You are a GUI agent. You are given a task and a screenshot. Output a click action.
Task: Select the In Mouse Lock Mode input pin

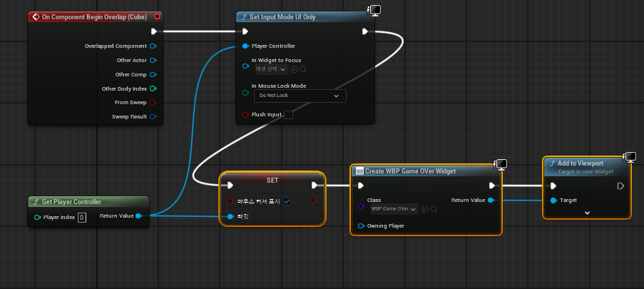pyautogui.click(x=245, y=93)
